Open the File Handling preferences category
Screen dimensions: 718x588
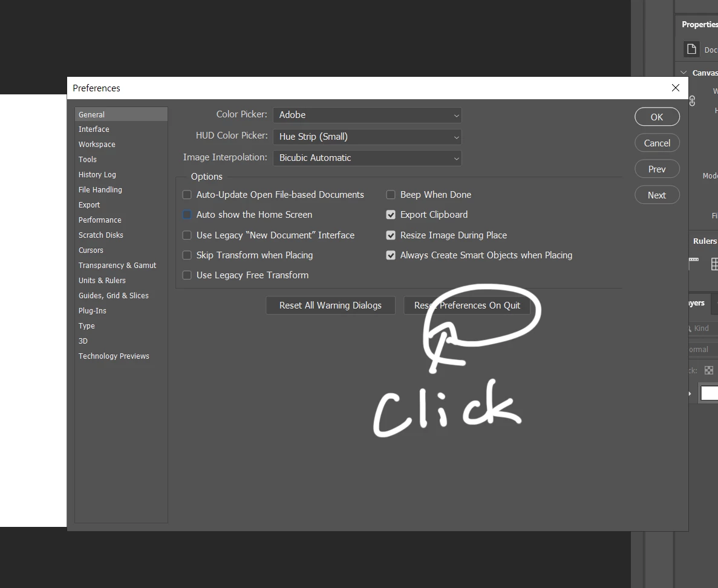point(122,189)
